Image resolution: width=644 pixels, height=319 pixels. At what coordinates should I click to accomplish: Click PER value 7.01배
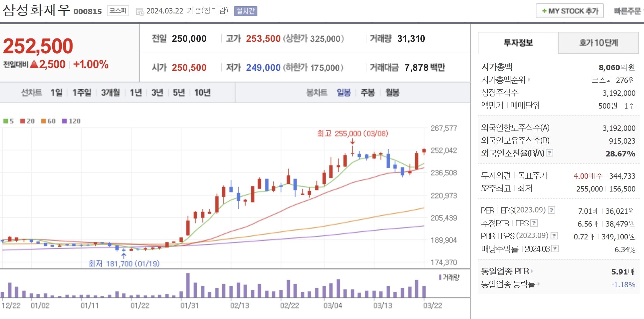[x=588, y=211]
